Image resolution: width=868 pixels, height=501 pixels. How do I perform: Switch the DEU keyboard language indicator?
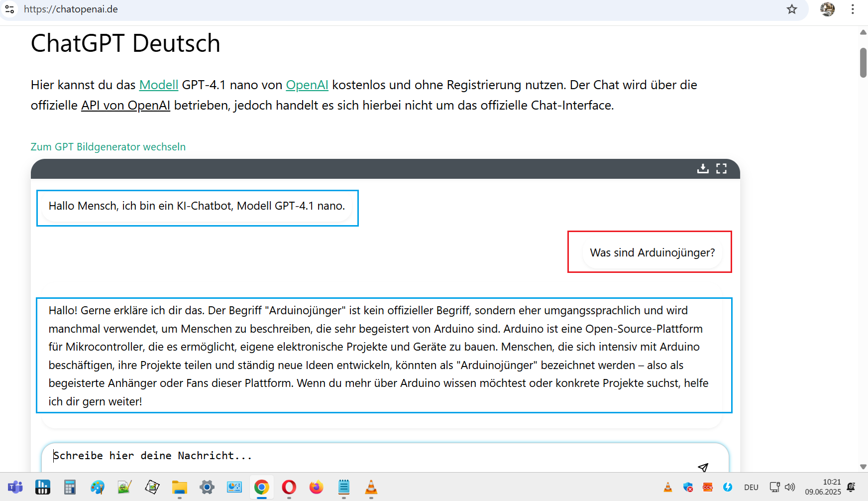[751, 487]
